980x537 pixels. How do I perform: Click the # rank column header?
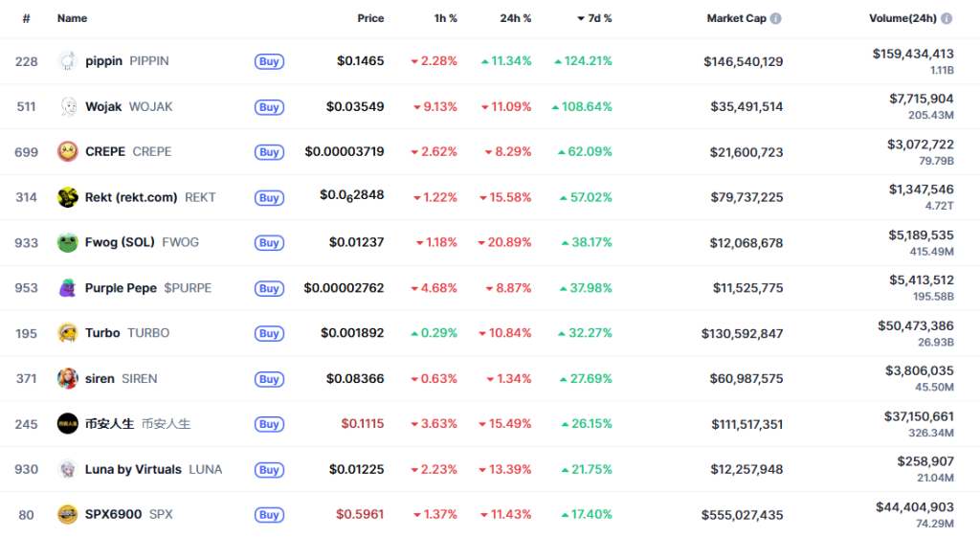[x=26, y=18]
